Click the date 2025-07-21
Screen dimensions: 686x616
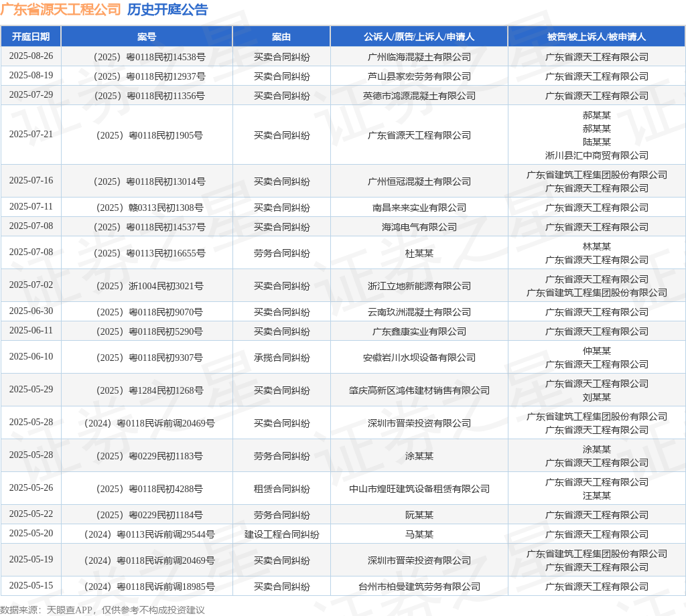pyautogui.click(x=31, y=134)
